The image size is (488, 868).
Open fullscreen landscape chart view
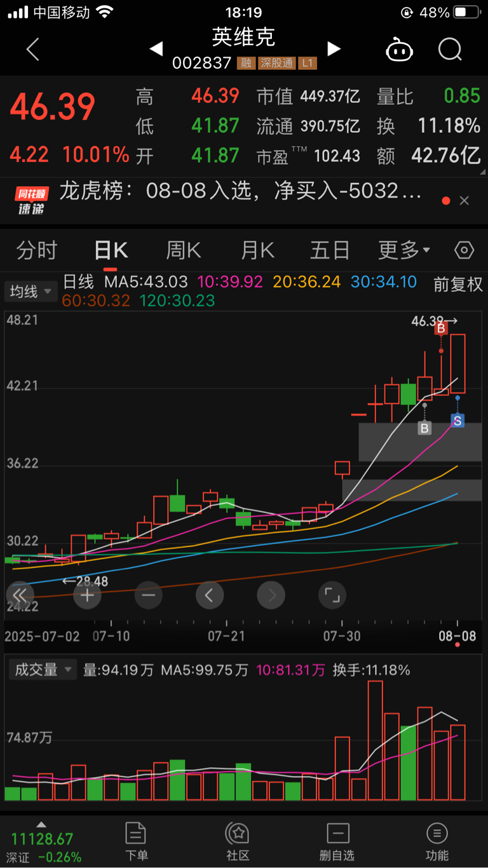click(332, 595)
